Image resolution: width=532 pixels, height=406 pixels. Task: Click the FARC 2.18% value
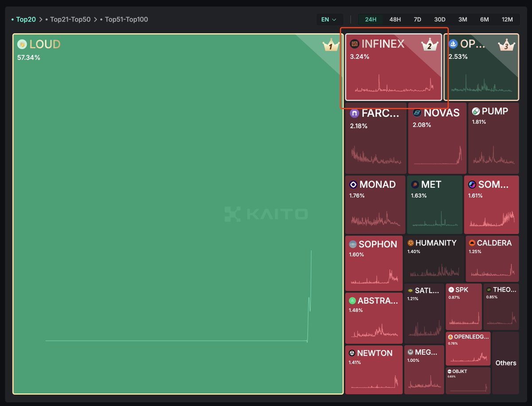[x=359, y=126]
